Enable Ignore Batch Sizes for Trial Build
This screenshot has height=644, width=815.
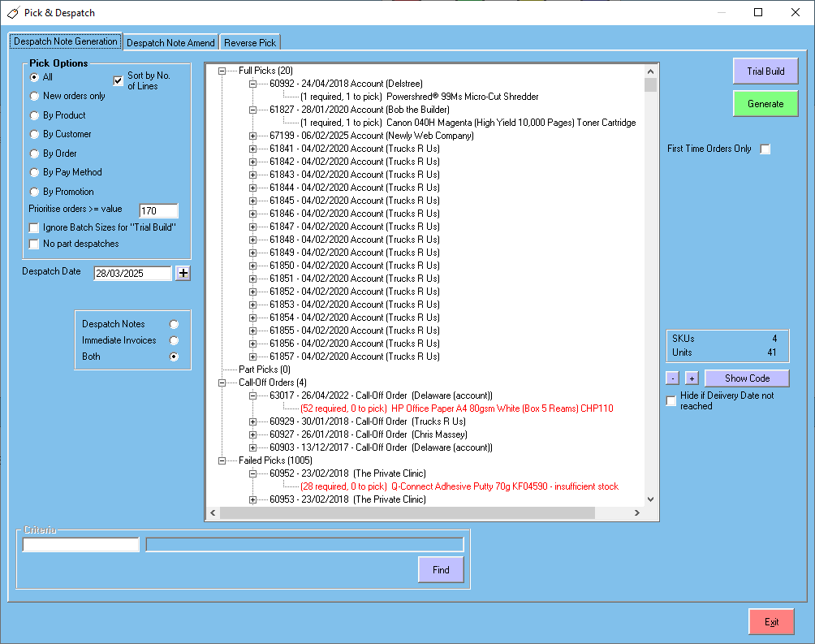[x=33, y=227]
